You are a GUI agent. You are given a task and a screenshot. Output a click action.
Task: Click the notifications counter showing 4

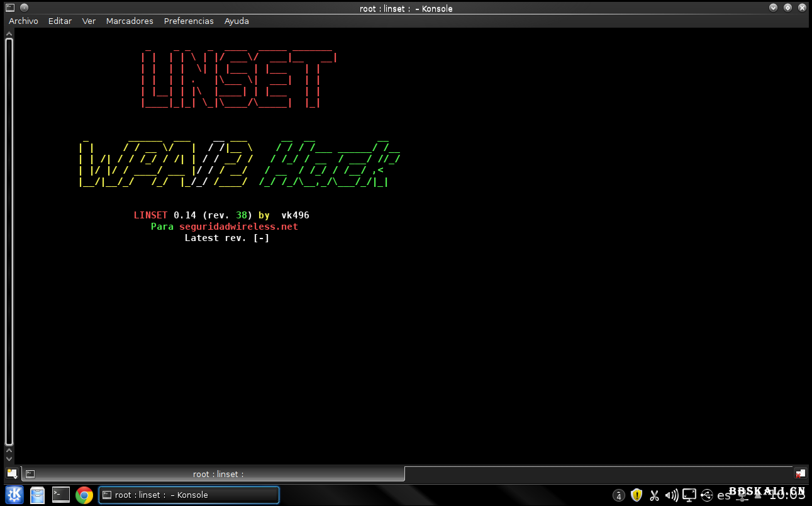[619, 496]
